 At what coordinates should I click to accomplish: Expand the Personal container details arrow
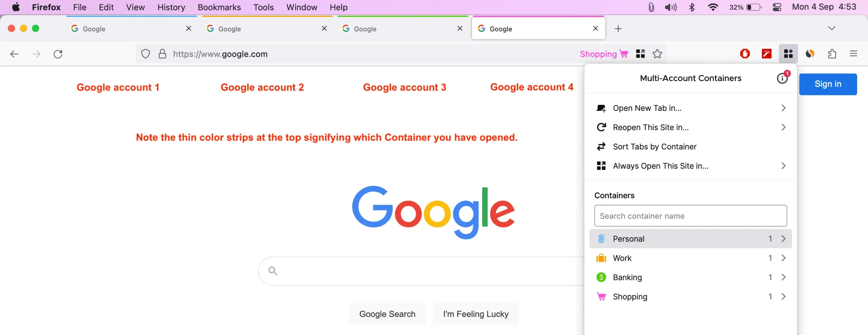click(x=784, y=239)
